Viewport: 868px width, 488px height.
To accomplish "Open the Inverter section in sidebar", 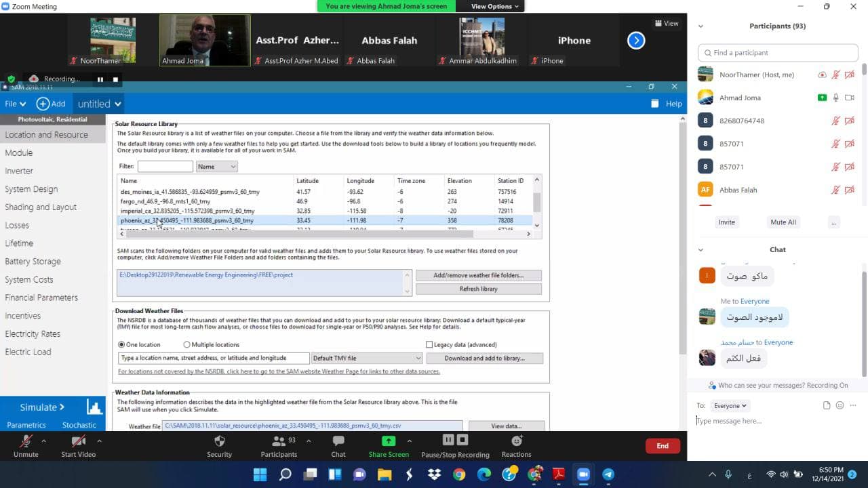I will 19,171.
